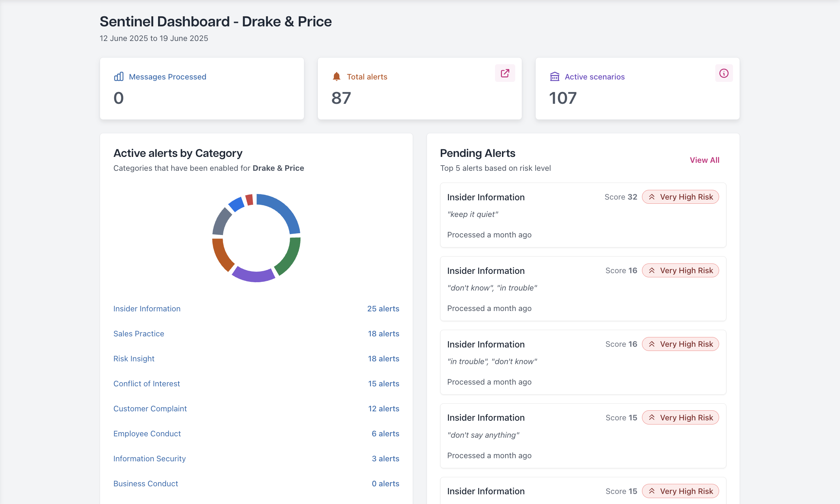Open the Business Conduct category

coord(146,484)
